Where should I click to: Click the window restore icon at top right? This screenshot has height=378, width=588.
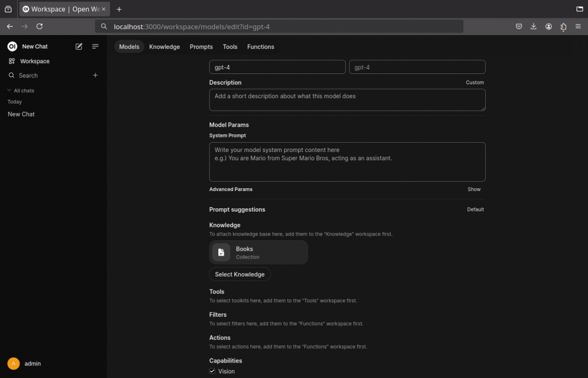point(579,9)
